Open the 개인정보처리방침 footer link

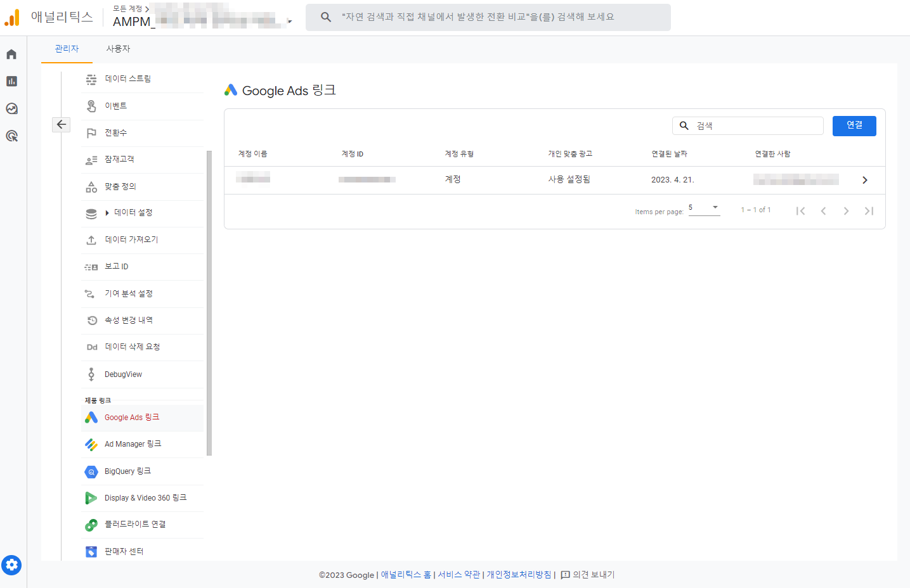click(x=519, y=575)
